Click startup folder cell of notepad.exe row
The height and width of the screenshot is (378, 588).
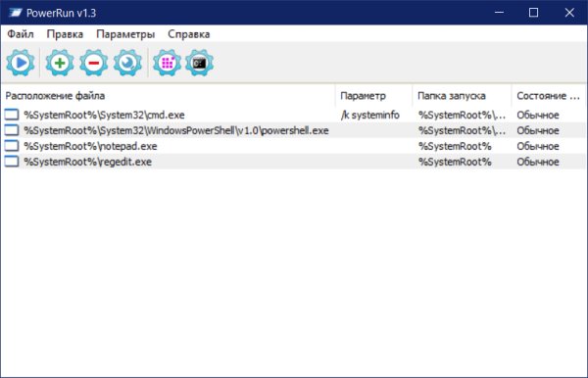pos(455,146)
